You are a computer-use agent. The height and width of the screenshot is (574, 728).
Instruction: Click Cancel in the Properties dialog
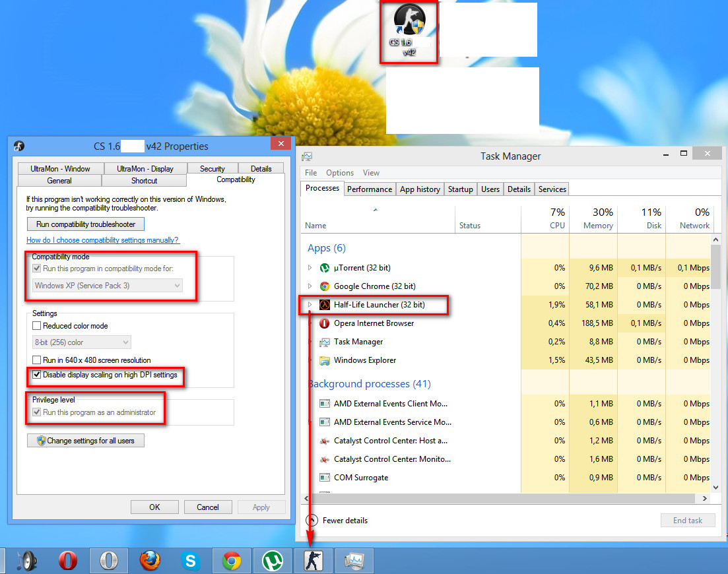[207, 507]
